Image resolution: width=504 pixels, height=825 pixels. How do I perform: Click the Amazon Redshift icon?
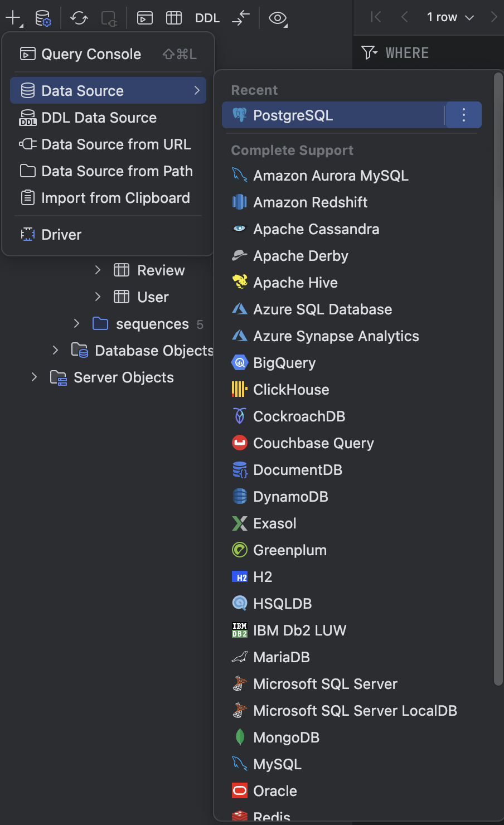coord(240,202)
